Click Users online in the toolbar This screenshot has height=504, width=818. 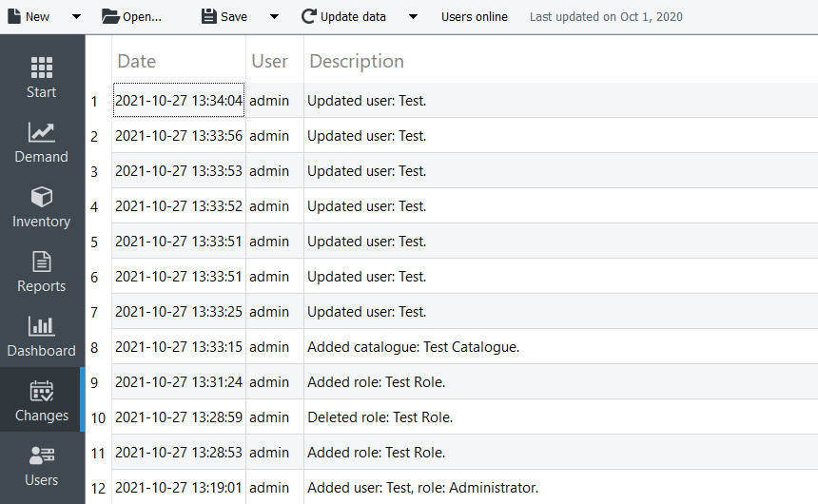(x=474, y=16)
